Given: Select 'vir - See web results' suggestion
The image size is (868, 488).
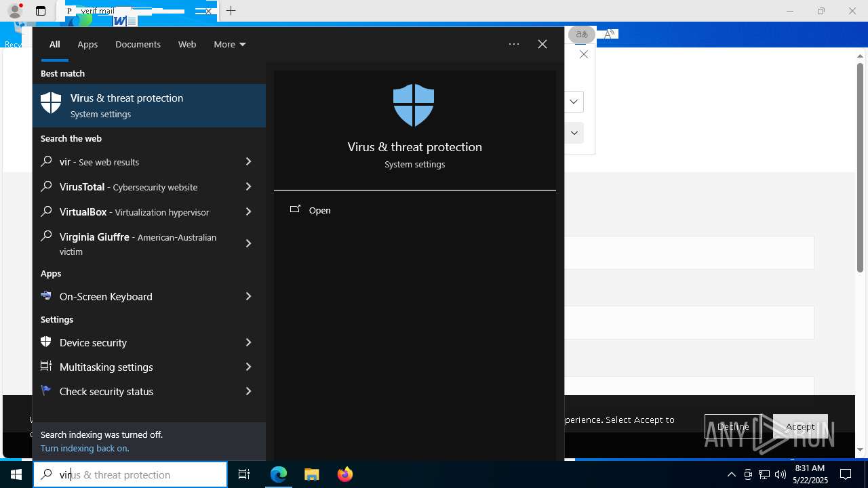Looking at the screenshot, I should coord(137,162).
